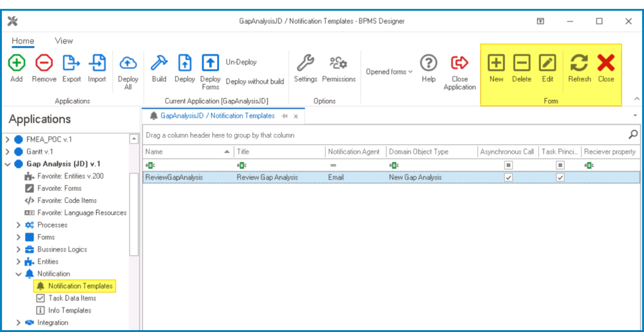
Task: Click the Import application icon
Action: pos(97,63)
